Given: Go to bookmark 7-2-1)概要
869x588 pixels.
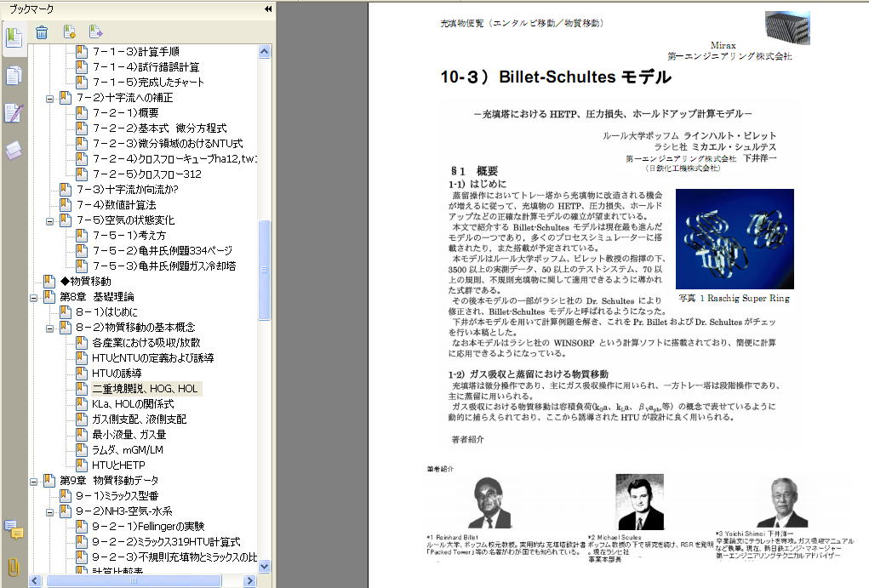Looking at the screenshot, I should [x=125, y=113].
